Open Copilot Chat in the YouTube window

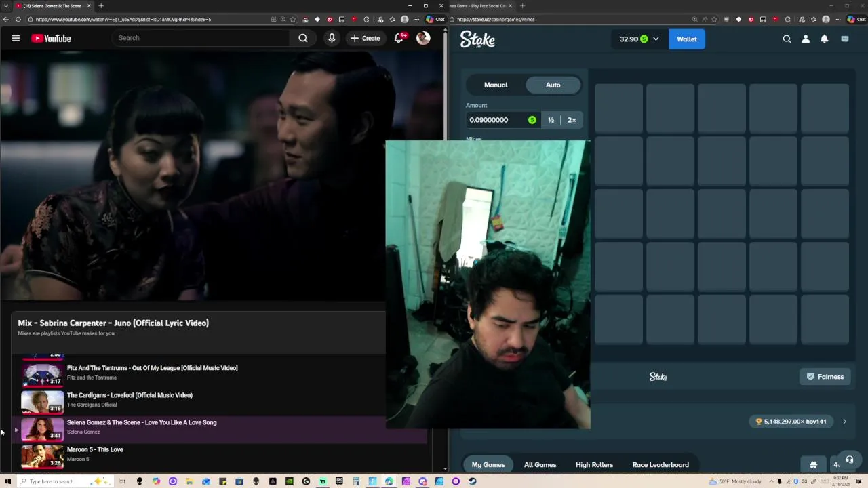pyautogui.click(x=435, y=19)
